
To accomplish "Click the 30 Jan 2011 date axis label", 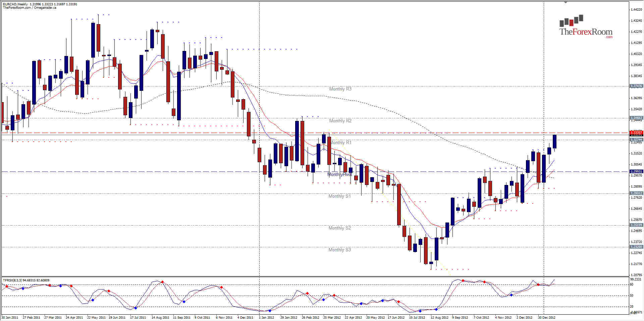I will click(10, 317).
